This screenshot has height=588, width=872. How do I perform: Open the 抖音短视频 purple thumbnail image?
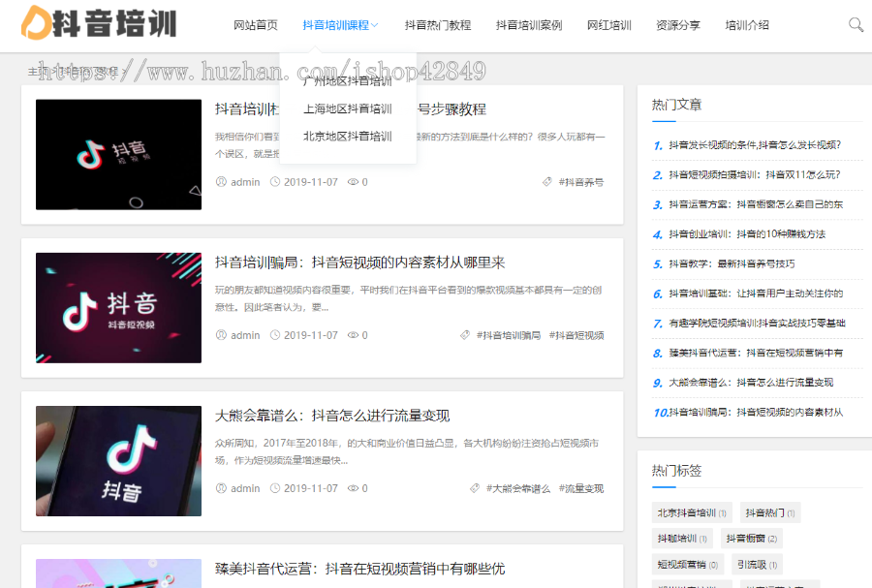118,308
